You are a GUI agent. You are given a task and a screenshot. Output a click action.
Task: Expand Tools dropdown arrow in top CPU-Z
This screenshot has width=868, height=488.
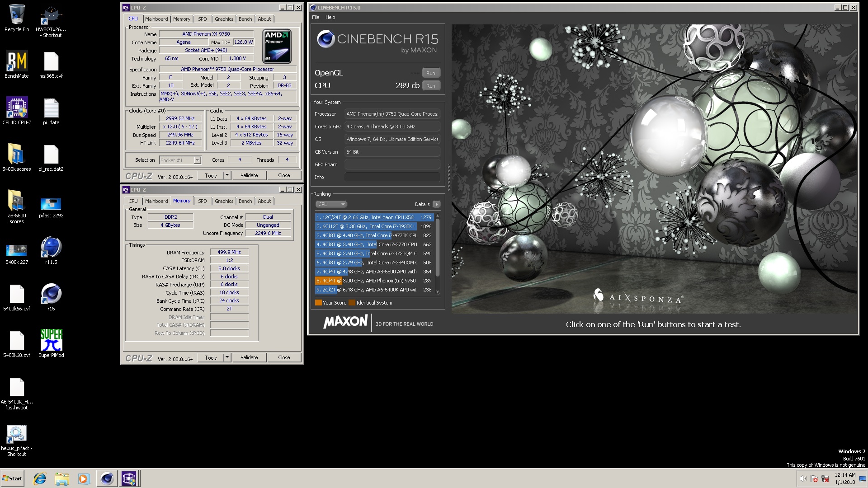[x=227, y=175]
